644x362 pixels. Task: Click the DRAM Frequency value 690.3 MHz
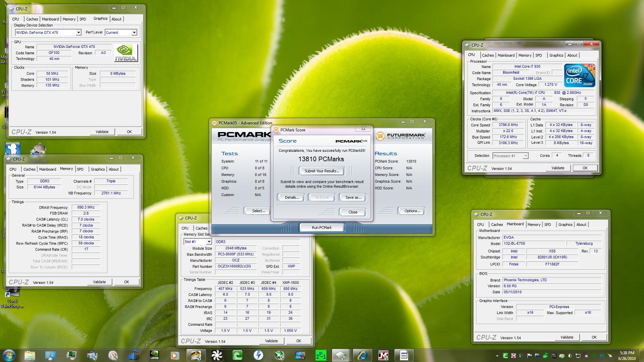point(86,207)
